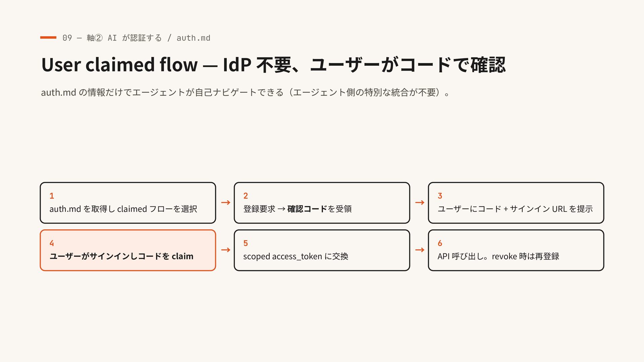Click the orange number 1 label
This screenshot has height=362, width=644.
click(52, 196)
